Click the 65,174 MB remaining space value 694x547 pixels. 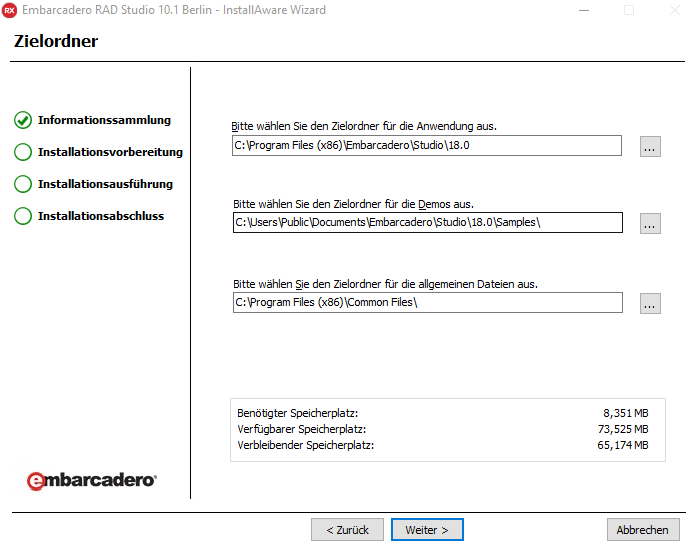[623, 445]
